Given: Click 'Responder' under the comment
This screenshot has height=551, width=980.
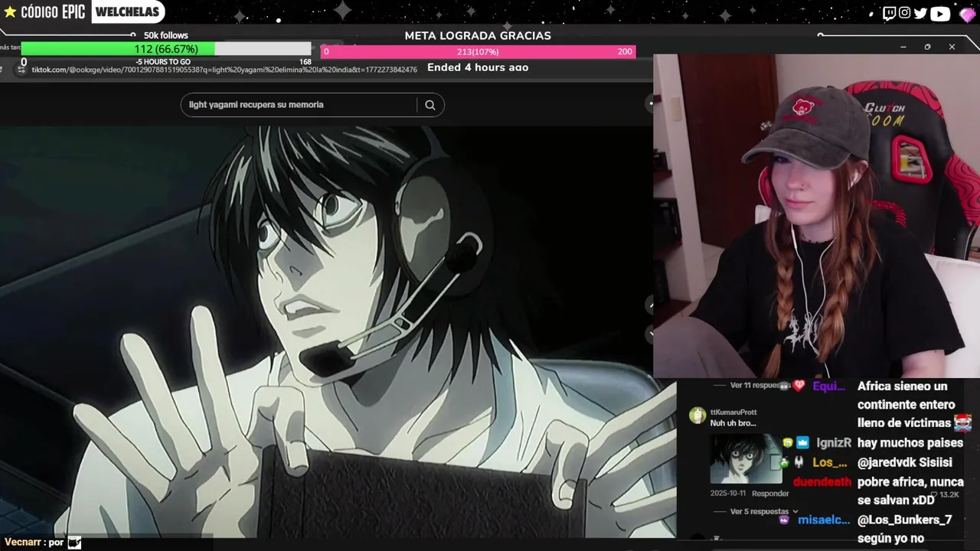Looking at the screenshot, I should 770,494.
